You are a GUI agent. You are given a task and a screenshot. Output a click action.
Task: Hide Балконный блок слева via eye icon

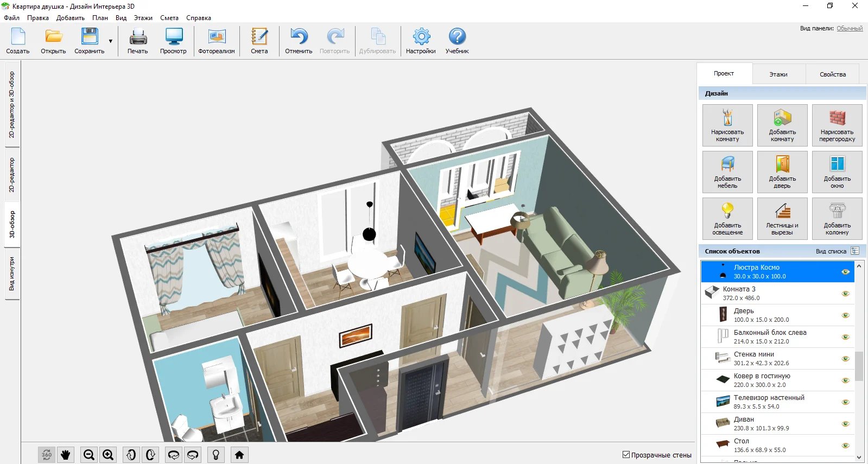(x=845, y=337)
